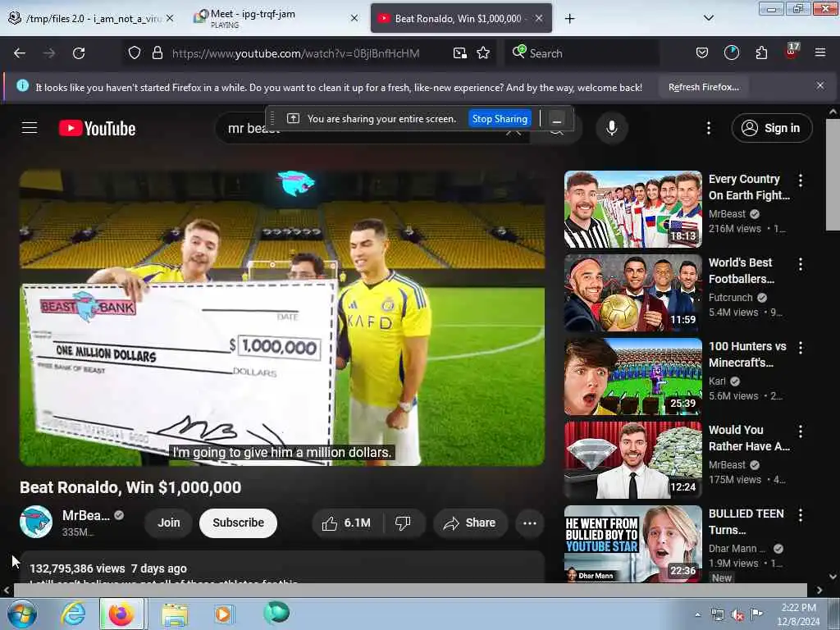Image resolution: width=840 pixels, height=630 pixels.
Task: Open YouTube settings three-dot menu near Sign in
Action: (708, 128)
